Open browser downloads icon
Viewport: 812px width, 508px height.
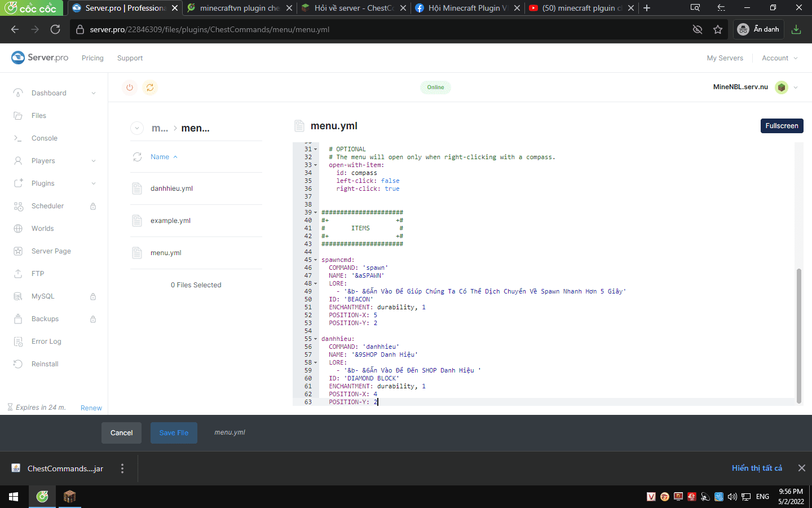(796, 29)
